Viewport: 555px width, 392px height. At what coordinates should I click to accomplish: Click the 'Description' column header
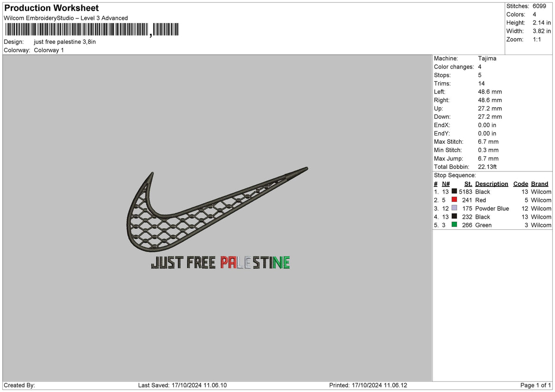(x=492, y=184)
